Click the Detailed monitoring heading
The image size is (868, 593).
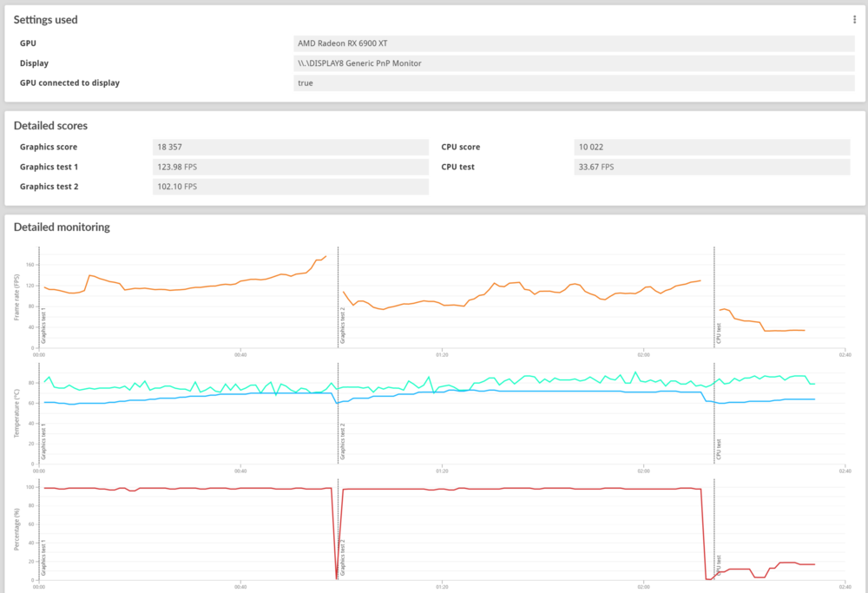(62, 227)
